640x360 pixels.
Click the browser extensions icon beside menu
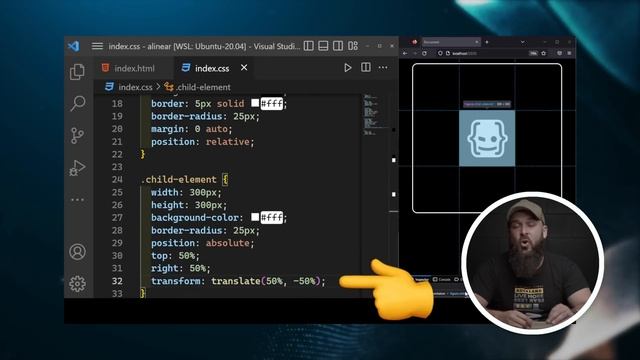coord(559,53)
